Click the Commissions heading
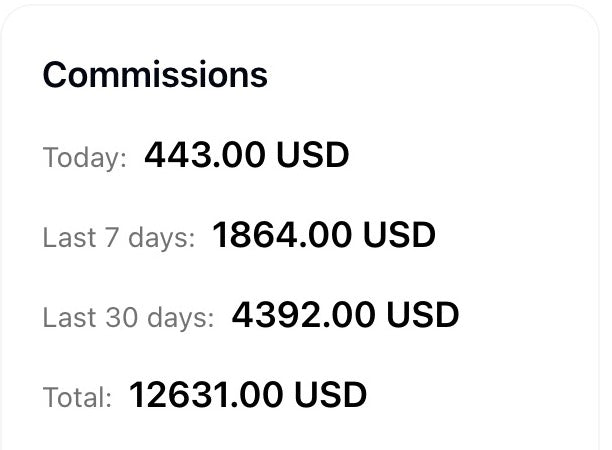 click(x=155, y=75)
